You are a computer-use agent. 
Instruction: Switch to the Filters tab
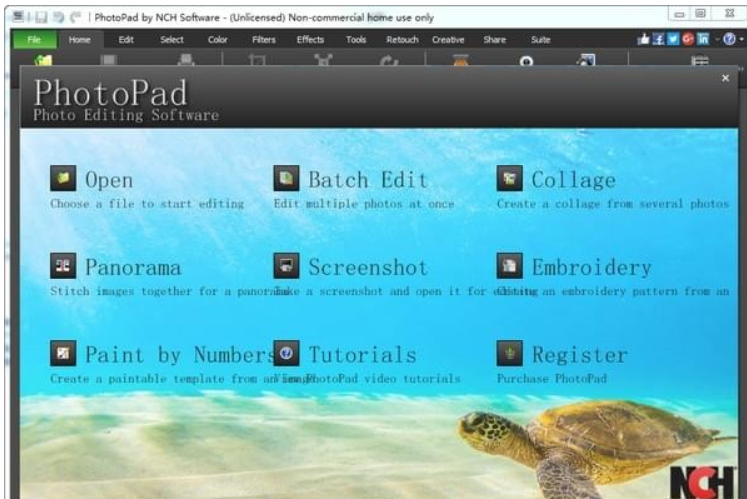pyautogui.click(x=263, y=40)
